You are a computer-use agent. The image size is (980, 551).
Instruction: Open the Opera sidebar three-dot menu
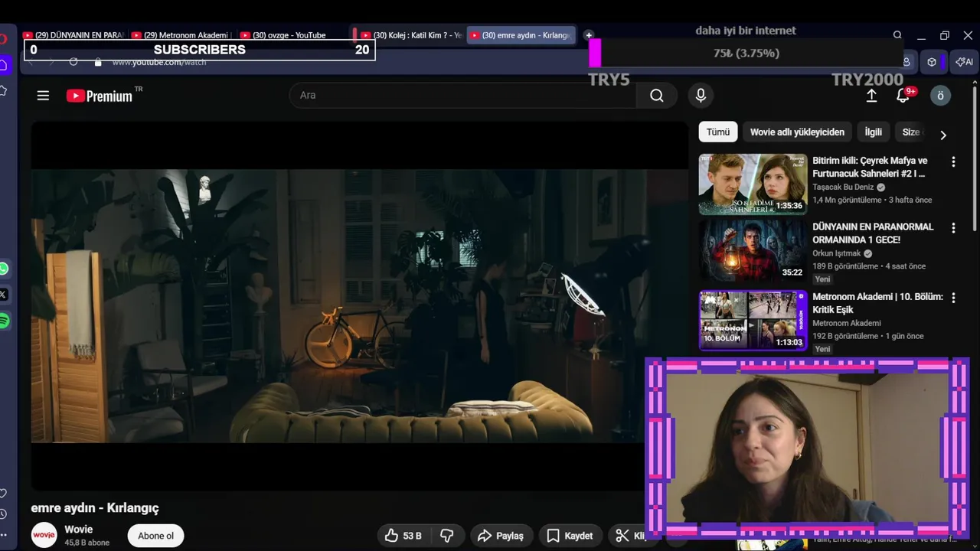tap(4, 535)
